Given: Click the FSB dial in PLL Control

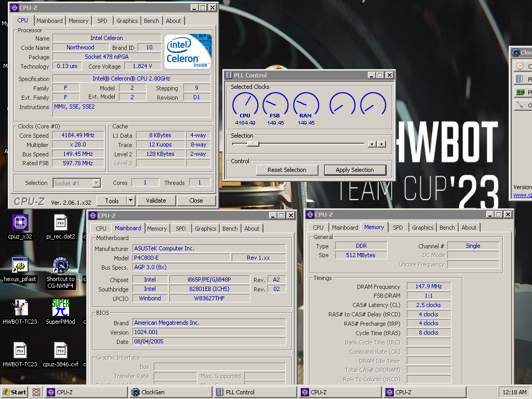Looking at the screenshot, I should pyautogui.click(x=275, y=105).
